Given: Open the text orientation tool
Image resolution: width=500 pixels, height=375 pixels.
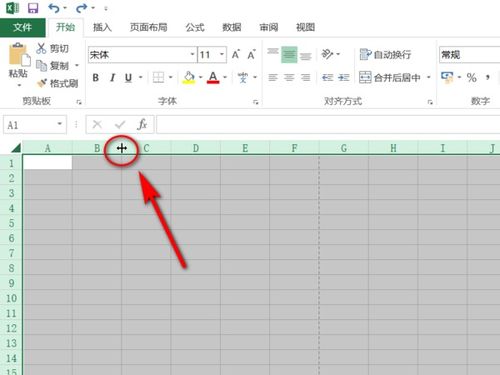Looking at the screenshot, I should click(x=327, y=54).
